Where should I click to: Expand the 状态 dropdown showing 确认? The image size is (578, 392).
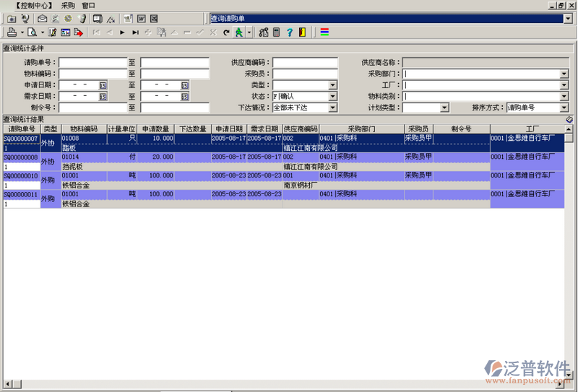pos(333,96)
